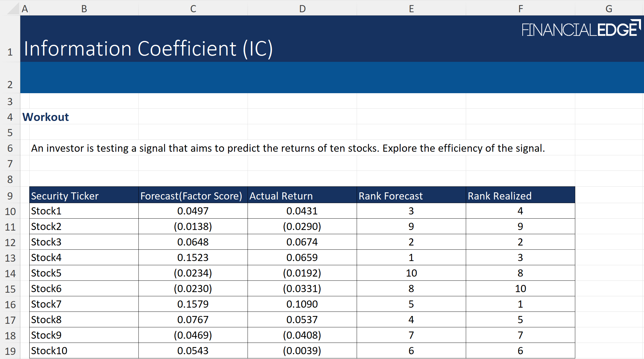
Task: Select Stock7's actual return 0.1090
Action: coord(302,304)
